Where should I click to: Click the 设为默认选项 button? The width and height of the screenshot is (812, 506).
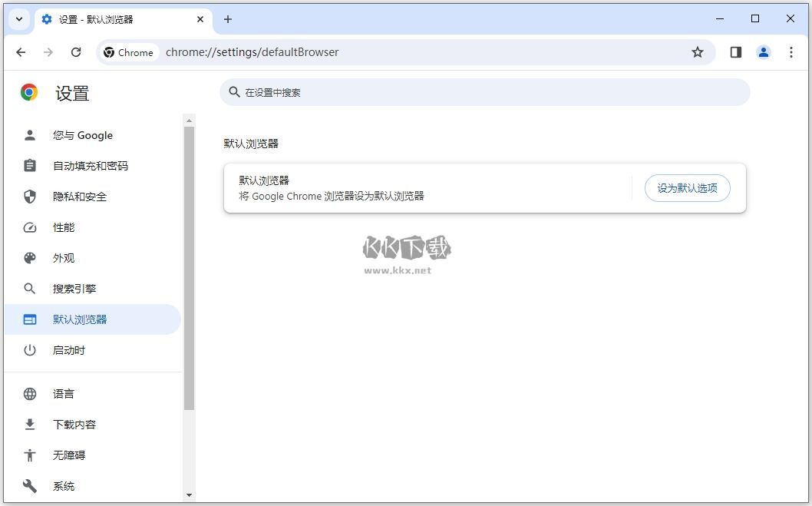click(687, 187)
